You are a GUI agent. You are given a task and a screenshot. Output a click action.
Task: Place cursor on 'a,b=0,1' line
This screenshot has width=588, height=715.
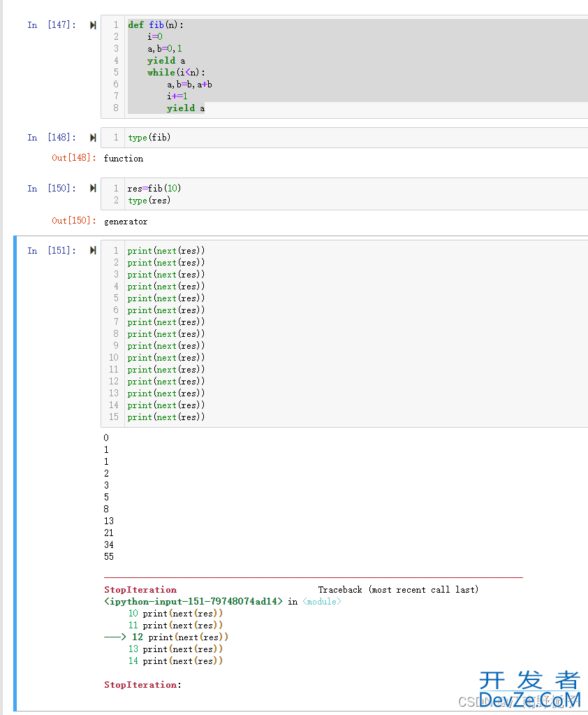tap(164, 49)
